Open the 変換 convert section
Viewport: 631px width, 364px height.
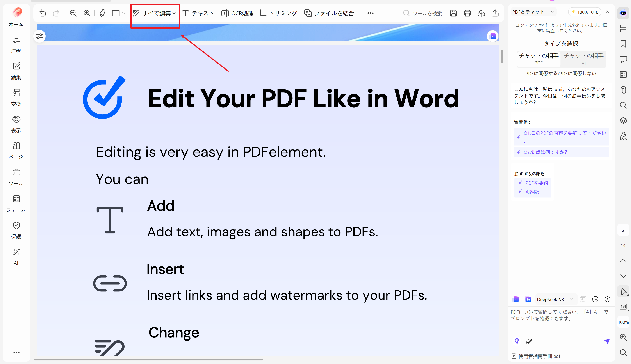pyautogui.click(x=16, y=98)
